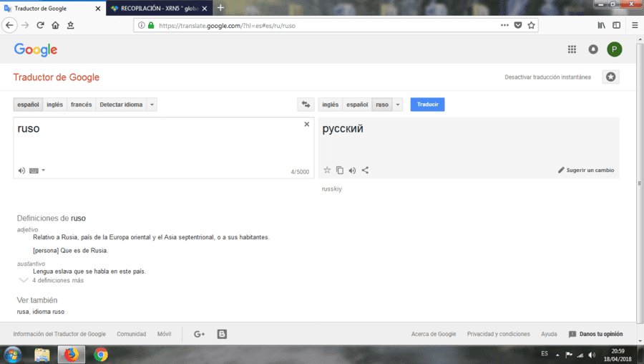Open File Explorer from taskbar
Image resolution: width=644 pixels, height=364 pixels.
pos(42,355)
